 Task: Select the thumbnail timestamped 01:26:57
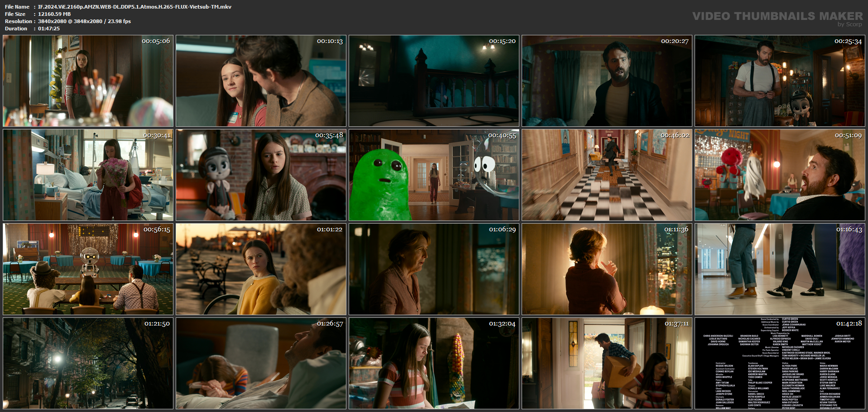point(261,364)
